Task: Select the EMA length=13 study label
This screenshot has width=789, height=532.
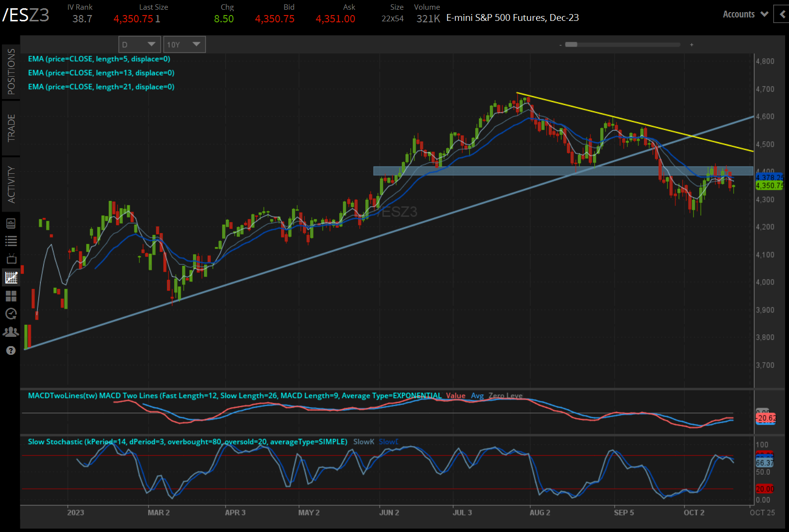Action: 101,73
